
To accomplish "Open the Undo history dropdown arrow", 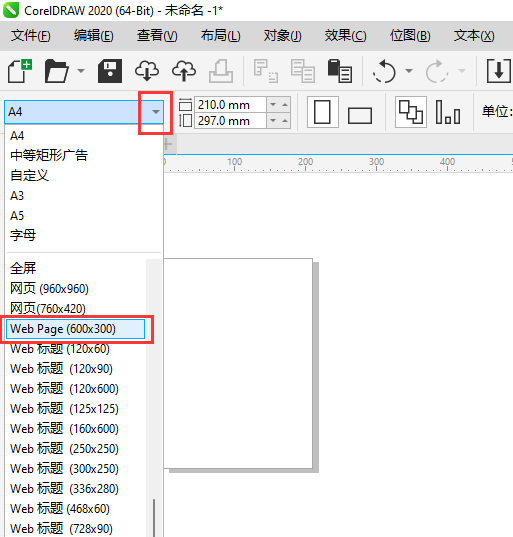I will click(x=409, y=71).
